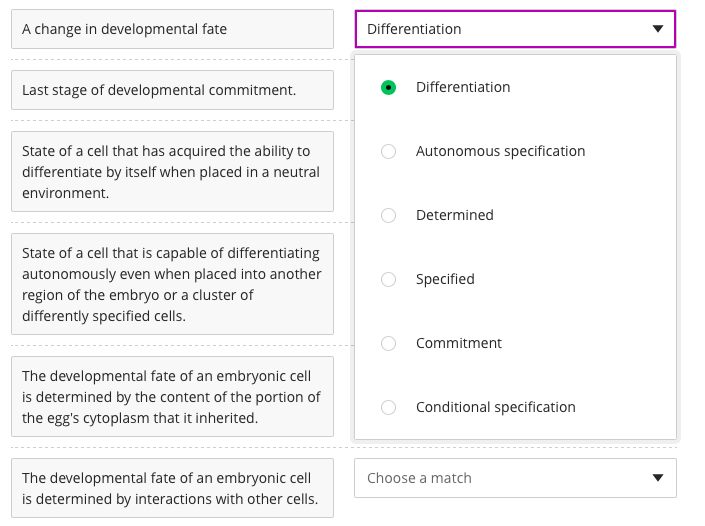Select the Determined radio button

pyautogui.click(x=389, y=216)
